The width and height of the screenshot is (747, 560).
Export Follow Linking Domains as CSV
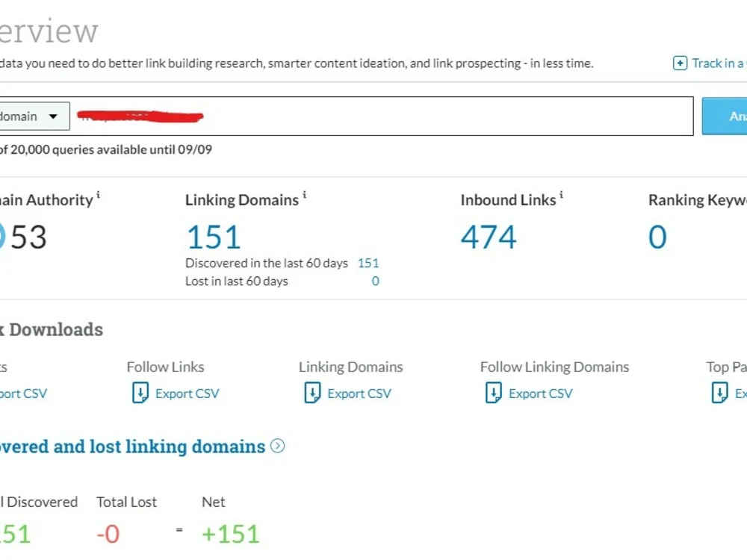[x=541, y=393]
